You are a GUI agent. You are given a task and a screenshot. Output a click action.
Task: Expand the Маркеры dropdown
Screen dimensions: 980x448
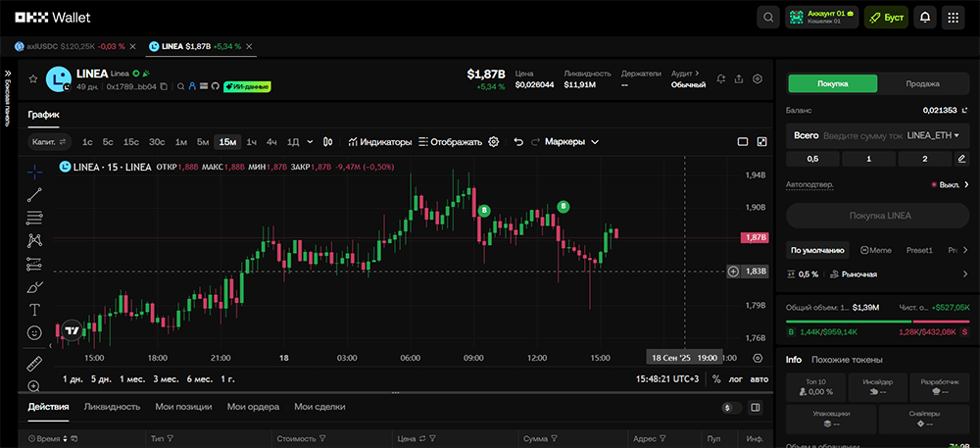(x=571, y=142)
